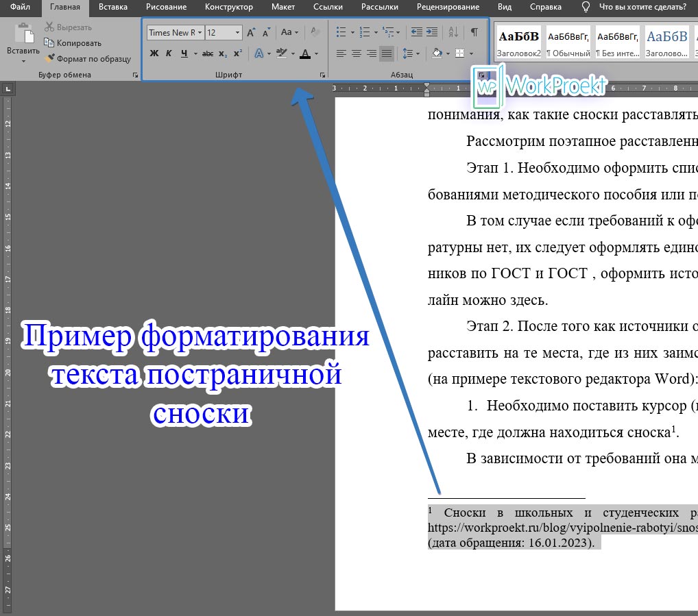The height and width of the screenshot is (616, 698).
Task: Click the strikethrough abc icon
Action: tap(207, 53)
